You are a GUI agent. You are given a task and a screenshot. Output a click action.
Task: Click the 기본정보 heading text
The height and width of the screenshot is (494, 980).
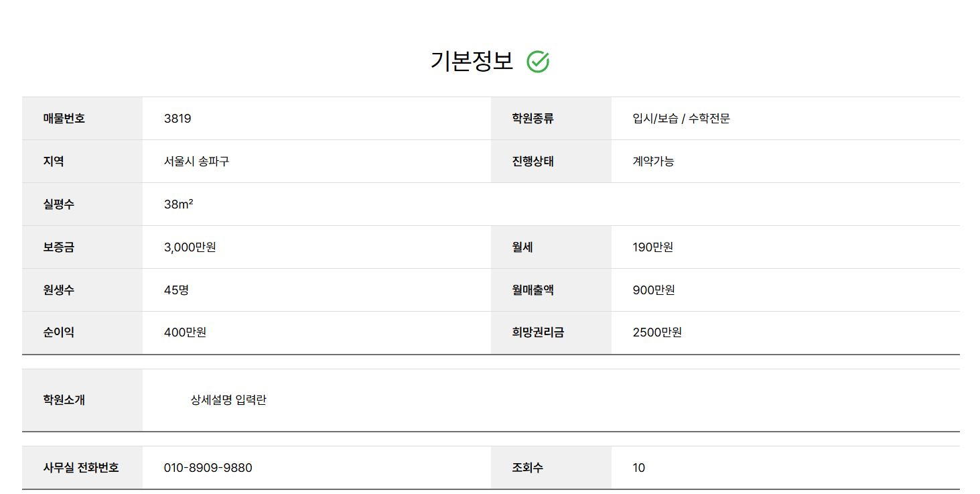(472, 61)
